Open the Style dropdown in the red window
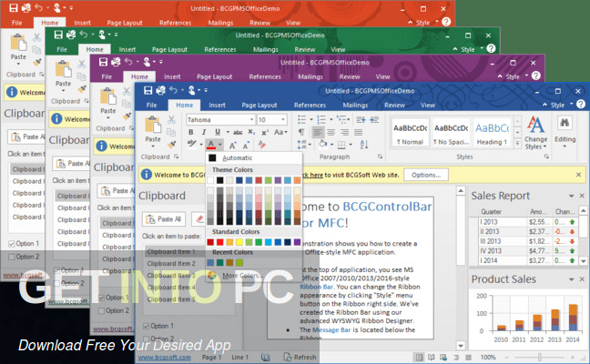The width and height of the screenshot is (590, 364). 436,22
